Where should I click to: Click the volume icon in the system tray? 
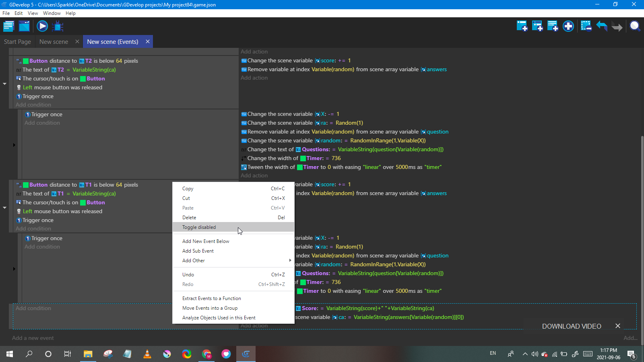click(x=535, y=354)
